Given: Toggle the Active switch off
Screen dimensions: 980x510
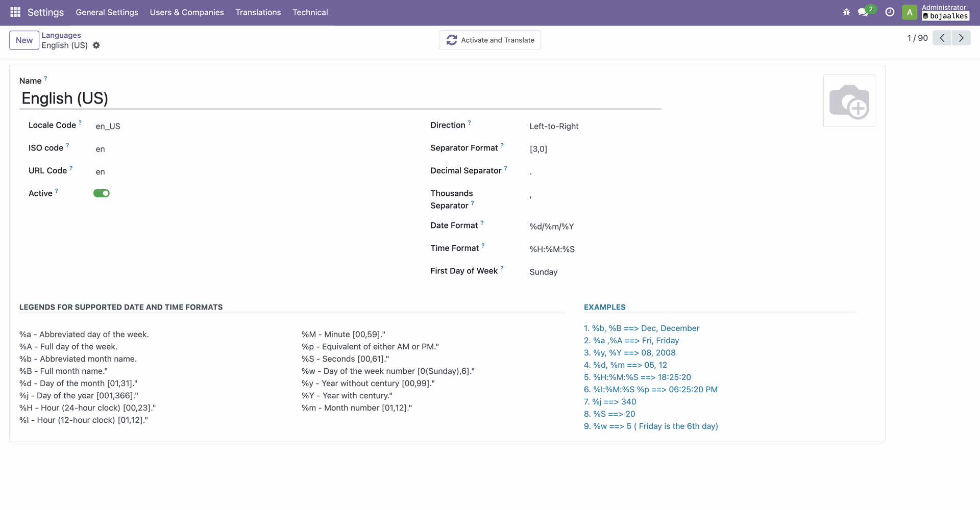Looking at the screenshot, I should (x=102, y=193).
